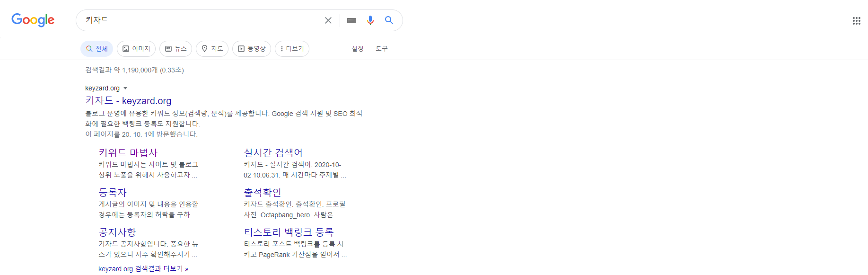Open the on-screen keyboard input tool

(x=351, y=20)
